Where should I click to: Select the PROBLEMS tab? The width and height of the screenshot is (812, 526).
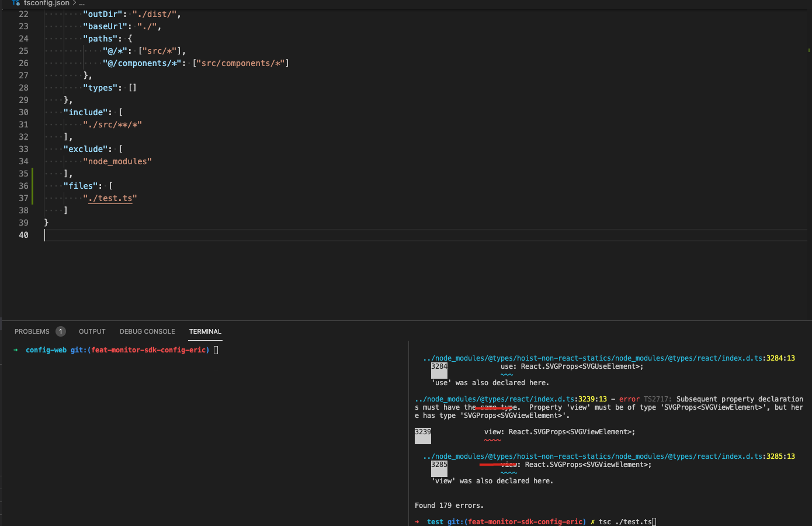point(32,331)
